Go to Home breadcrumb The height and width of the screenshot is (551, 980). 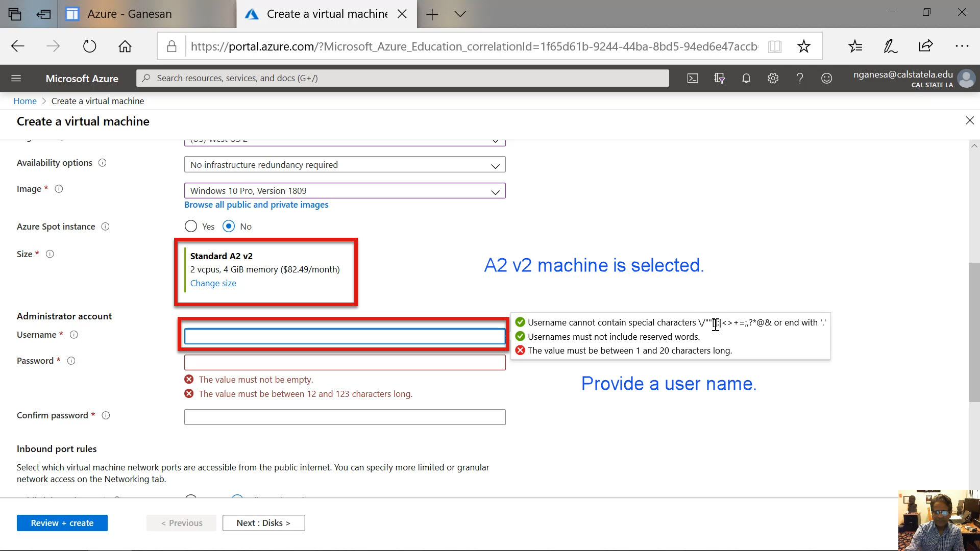tap(24, 101)
